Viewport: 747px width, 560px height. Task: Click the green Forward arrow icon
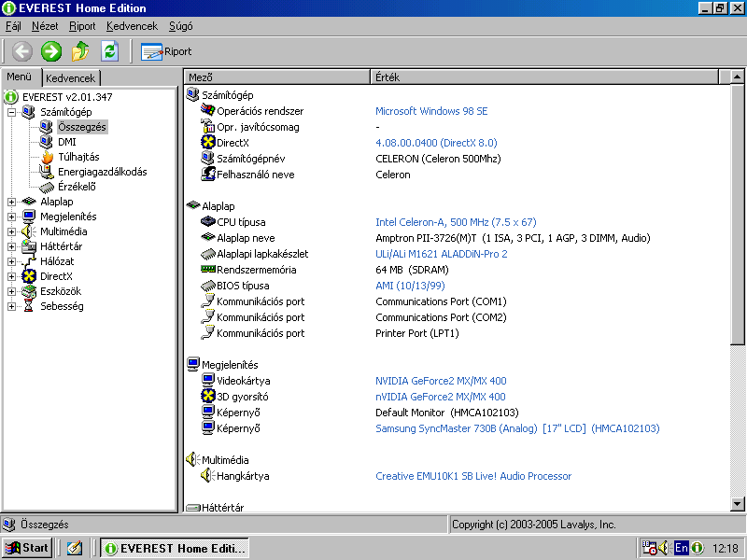coord(51,51)
